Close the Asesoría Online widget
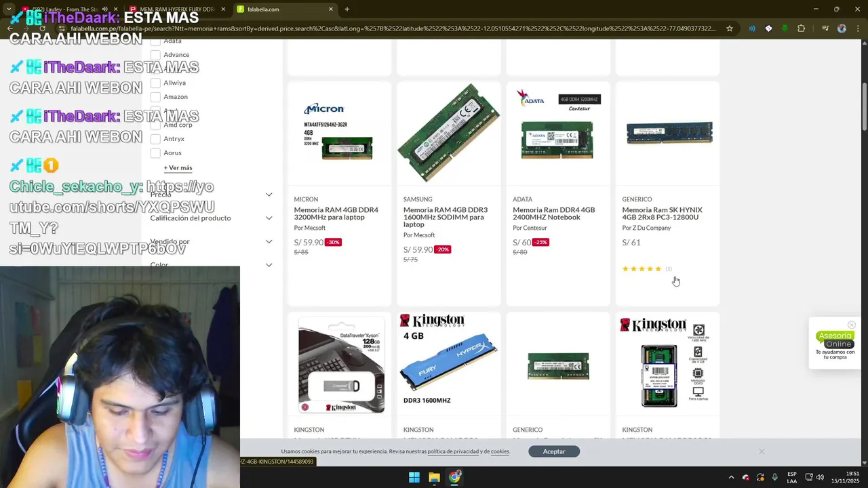 tap(852, 325)
